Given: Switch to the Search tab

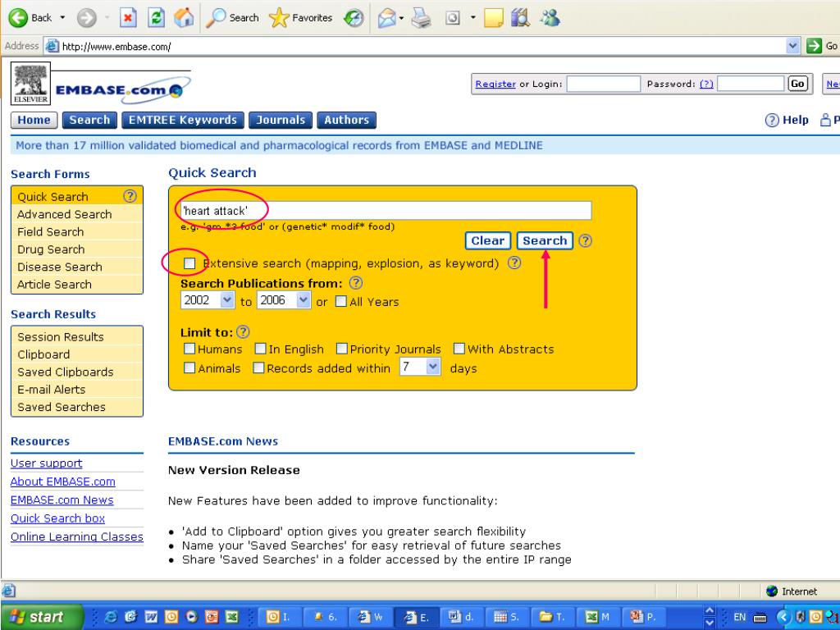Looking at the screenshot, I should pyautogui.click(x=89, y=120).
